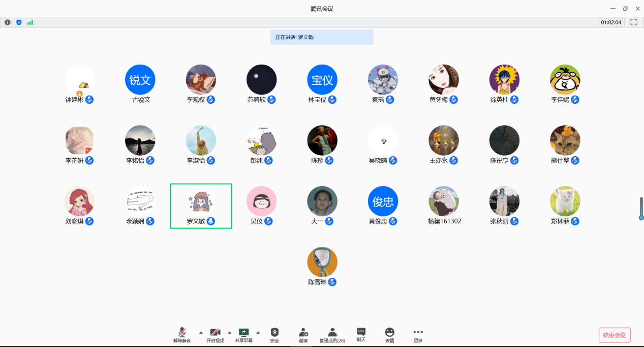This screenshot has height=347, width=644.
Task: Open the meeting info icon
Action: (x=8, y=22)
